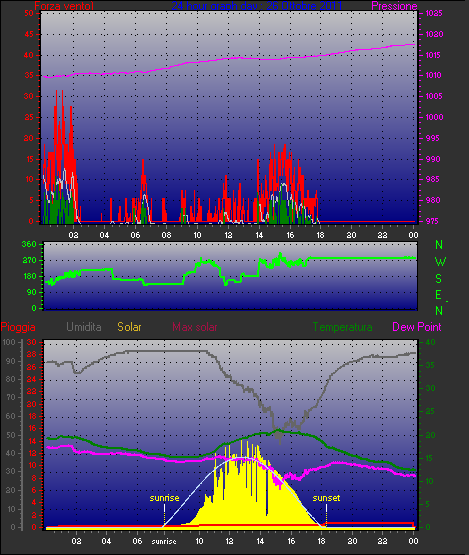This screenshot has width=469, height=555.
Task: Click the sunrise marker in bottom graph
Action: (164, 498)
